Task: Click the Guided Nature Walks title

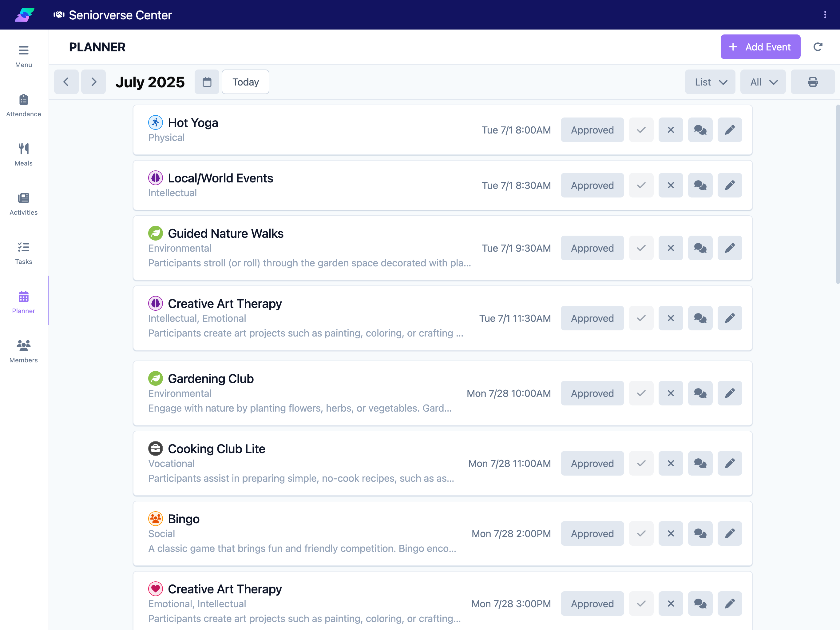Action: tap(226, 233)
